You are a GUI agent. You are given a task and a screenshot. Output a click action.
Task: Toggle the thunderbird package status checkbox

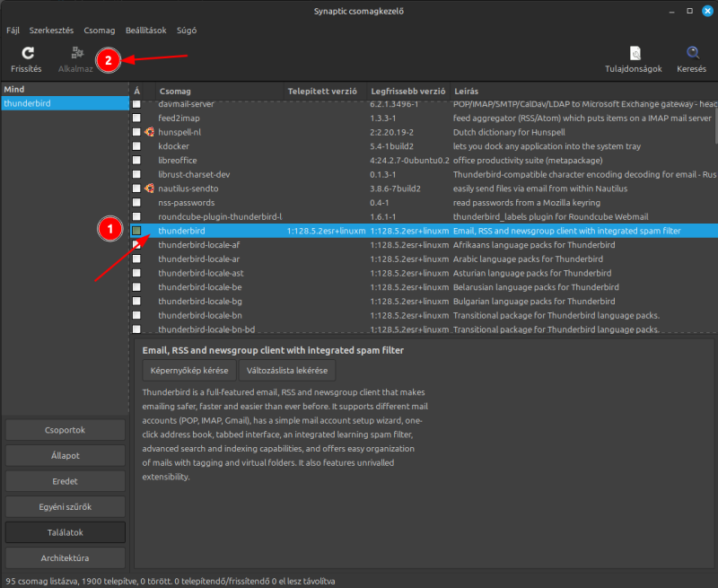[136, 231]
